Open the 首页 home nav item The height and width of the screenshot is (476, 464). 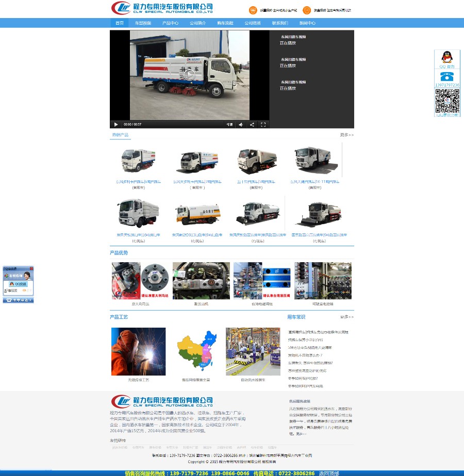pos(120,23)
